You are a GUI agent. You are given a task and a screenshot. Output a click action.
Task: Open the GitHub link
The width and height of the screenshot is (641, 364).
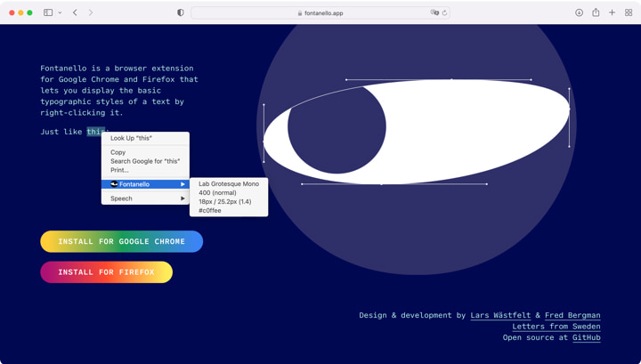coord(586,337)
